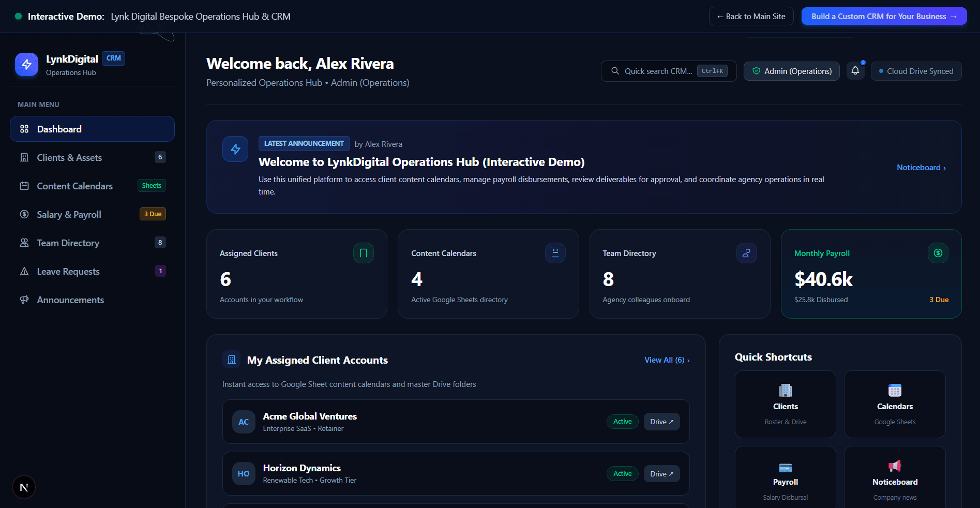Click "3 Due" in Monthly Payroll card
Screen dimensions: 980x508
[939, 300]
